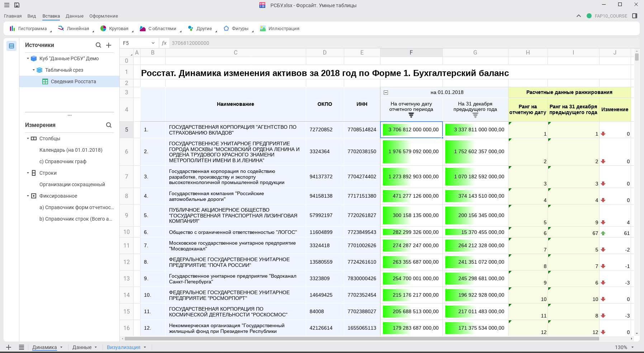
Task: Select b) Справочник строк item
Action: pos(76,219)
